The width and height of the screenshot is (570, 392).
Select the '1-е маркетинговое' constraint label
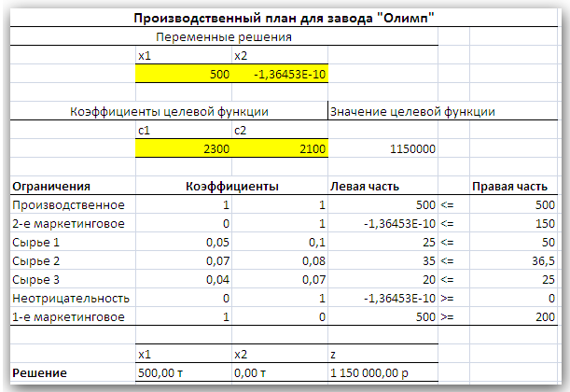coord(73,316)
